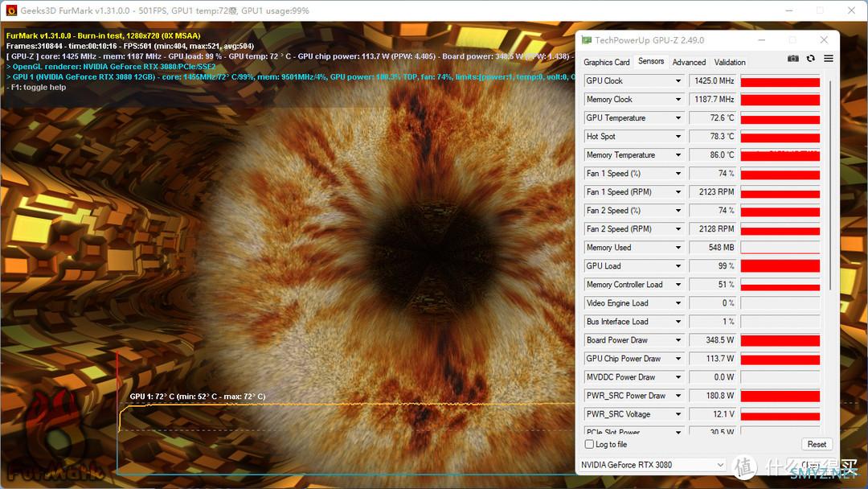868x489 pixels.
Task: Open the Fan 1 Speed (%) dropdown
Action: [x=678, y=174]
